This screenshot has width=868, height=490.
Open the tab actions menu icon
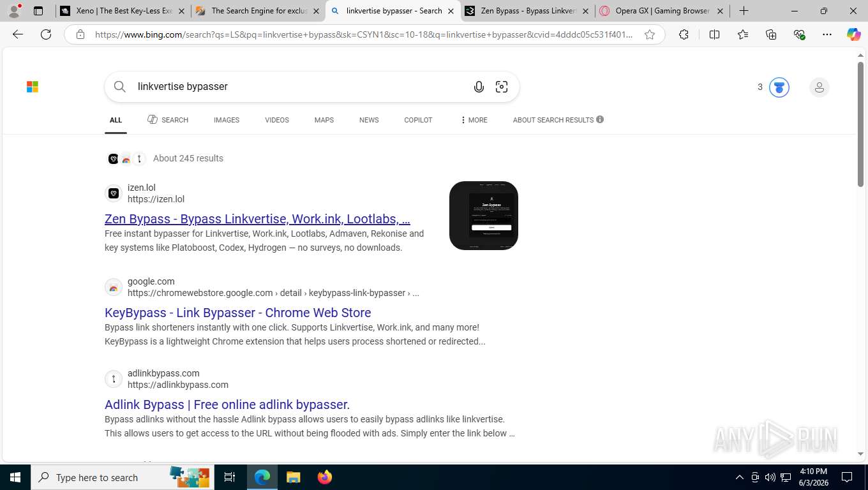point(38,11)
